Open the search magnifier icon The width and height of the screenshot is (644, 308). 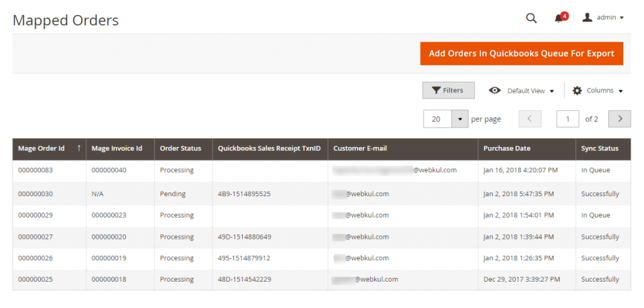[x=531, y=18]
